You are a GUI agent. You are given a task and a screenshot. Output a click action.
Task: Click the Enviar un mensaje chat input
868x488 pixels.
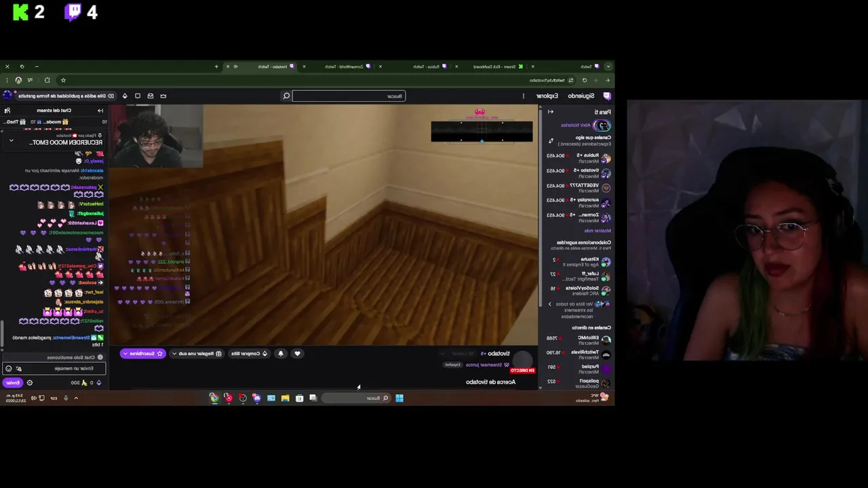[x=54, y=369]
